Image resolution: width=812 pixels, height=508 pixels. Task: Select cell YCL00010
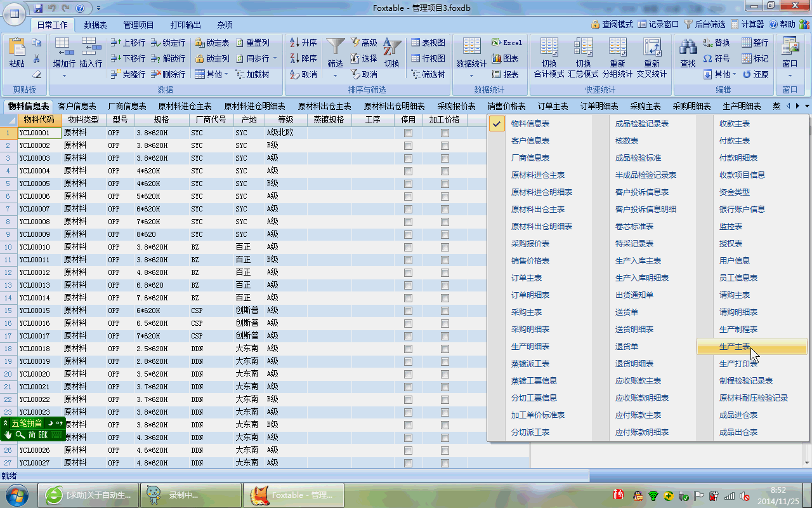pyautogui.click(x=39, y=247)
